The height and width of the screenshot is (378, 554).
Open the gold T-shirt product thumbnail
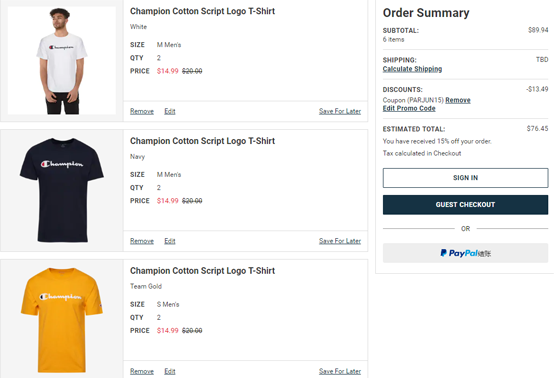click(62, 320)
